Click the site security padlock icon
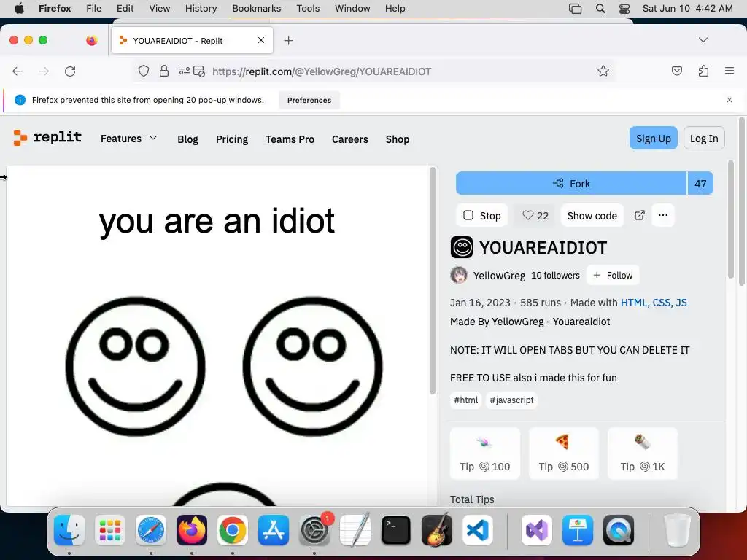 click(x=164, y=71)
